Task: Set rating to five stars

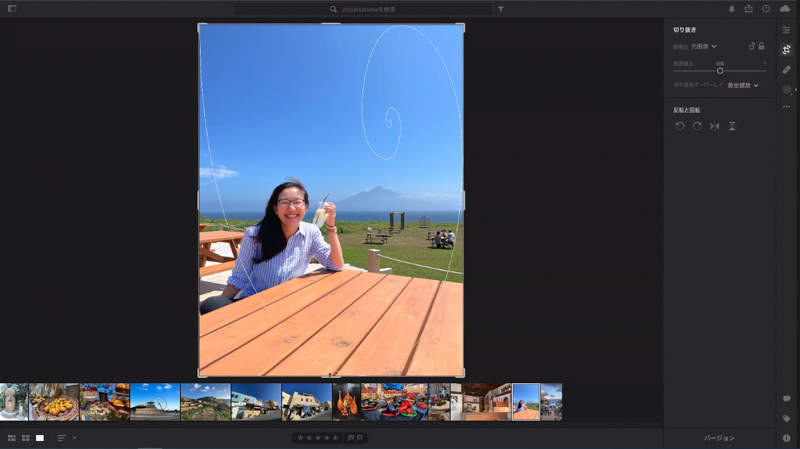Action: pos(335,438)
